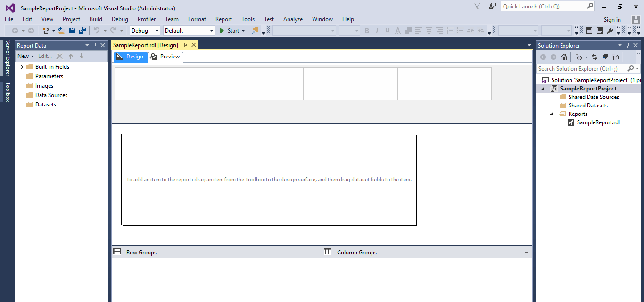This screenshot has width=644, height=302.
Task: Expand the Built-in Fields folder
Action: pyautogui.click(x=22, y=66)
